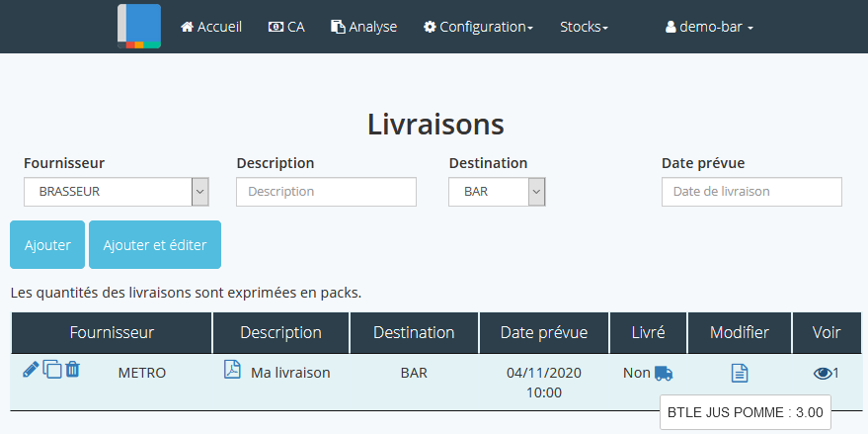Open the CA menu item
Viewport: 868px width, 434px height.
286,27
